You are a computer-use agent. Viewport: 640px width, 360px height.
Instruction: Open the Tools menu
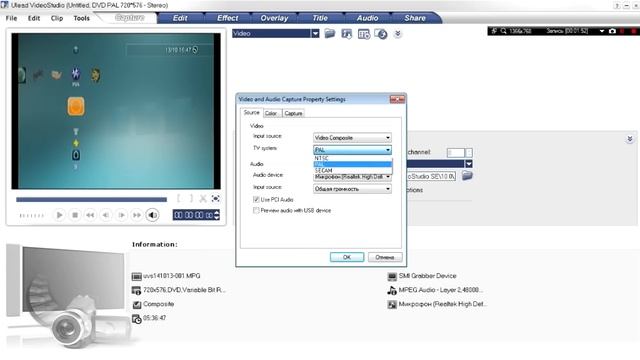tap(81, 18)
